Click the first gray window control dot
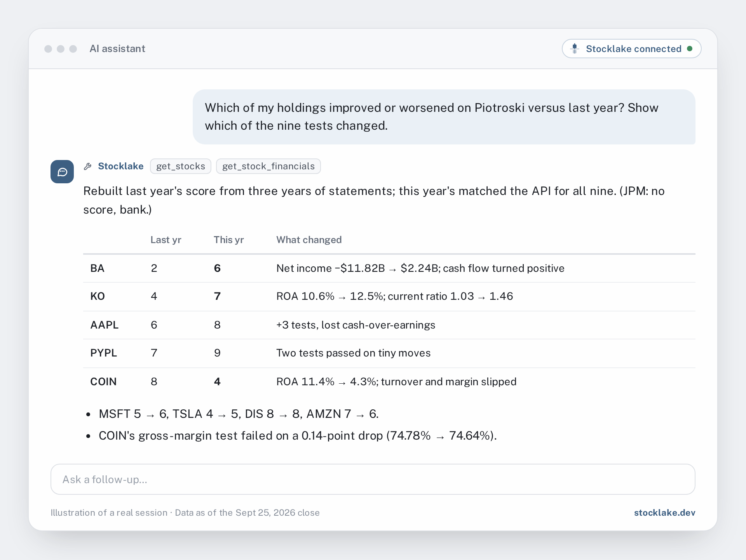This screenshot has width=746, height=560. pos(48,49)
